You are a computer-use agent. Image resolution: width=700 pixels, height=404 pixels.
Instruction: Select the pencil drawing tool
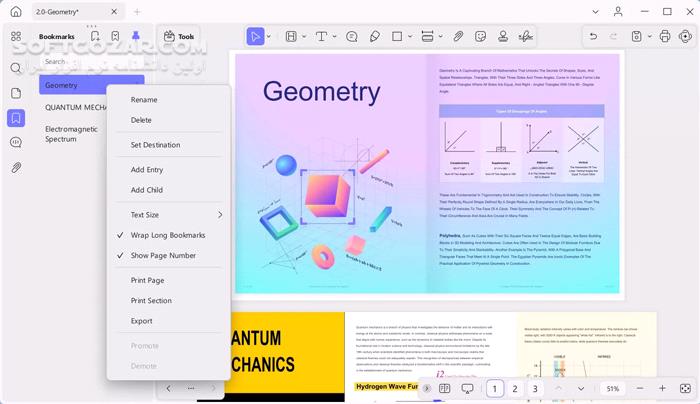[x=375, y=37]
